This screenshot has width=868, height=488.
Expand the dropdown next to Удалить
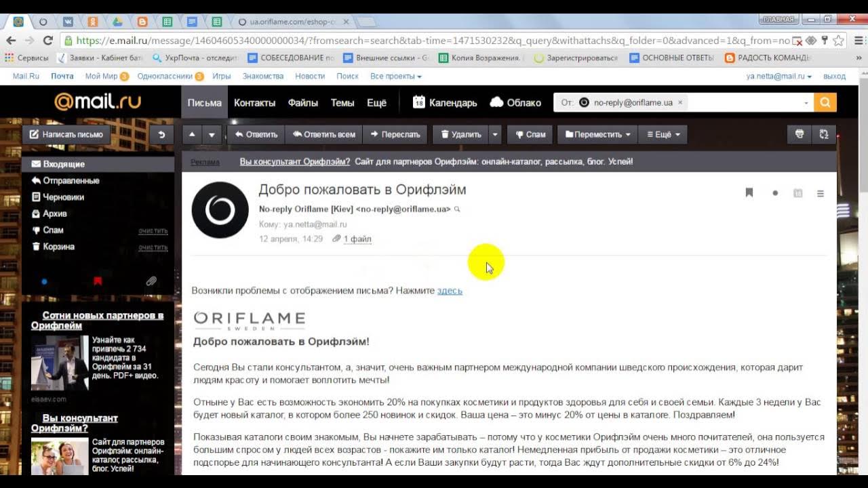[495, 134]
